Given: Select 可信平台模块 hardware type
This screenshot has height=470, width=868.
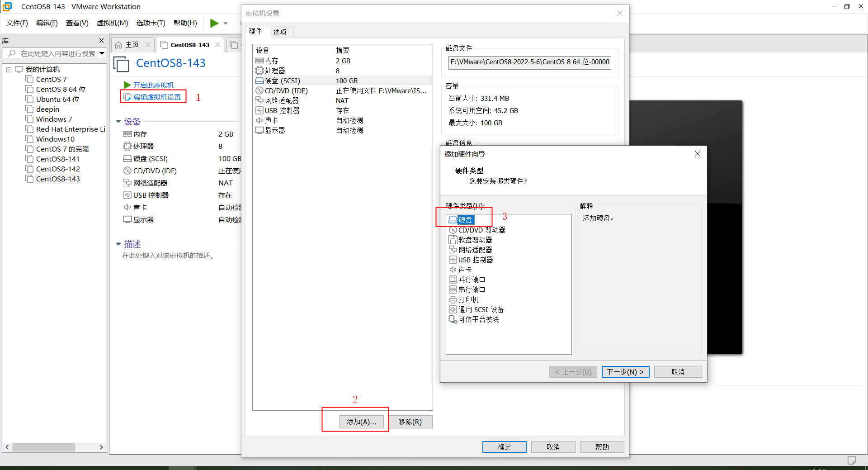Looking at the screenshot, I should (474, 319).
